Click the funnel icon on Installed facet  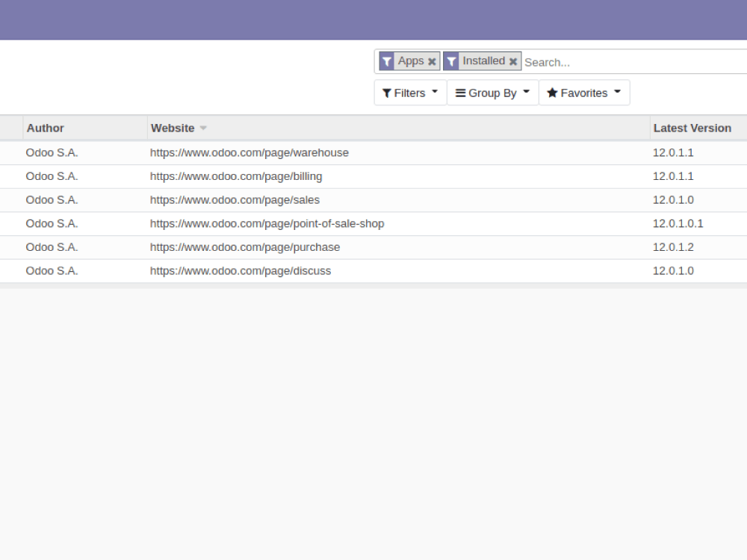point(451,61)
